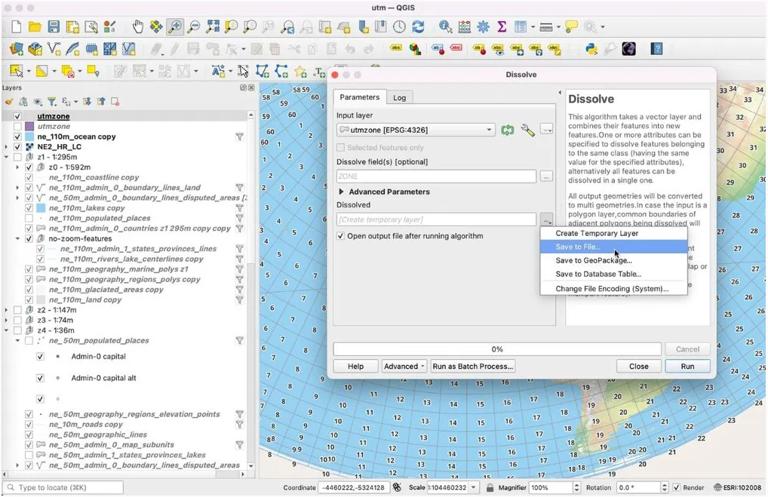Click the iterate over input layer icon
This screenshot has width=768, height=497.
click(x=507, y=130)
